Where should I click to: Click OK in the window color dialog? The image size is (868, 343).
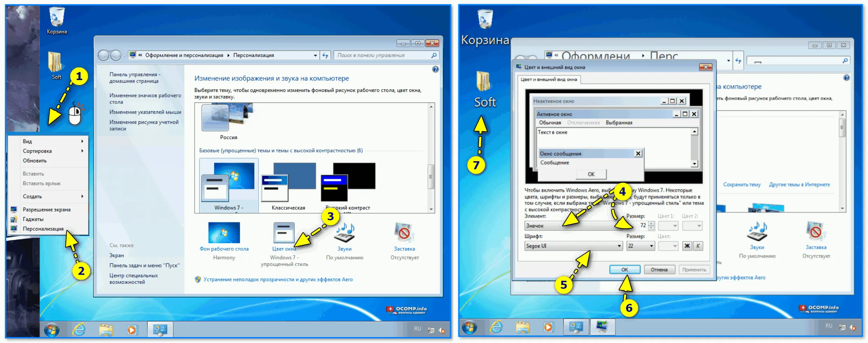click(625, 270)
